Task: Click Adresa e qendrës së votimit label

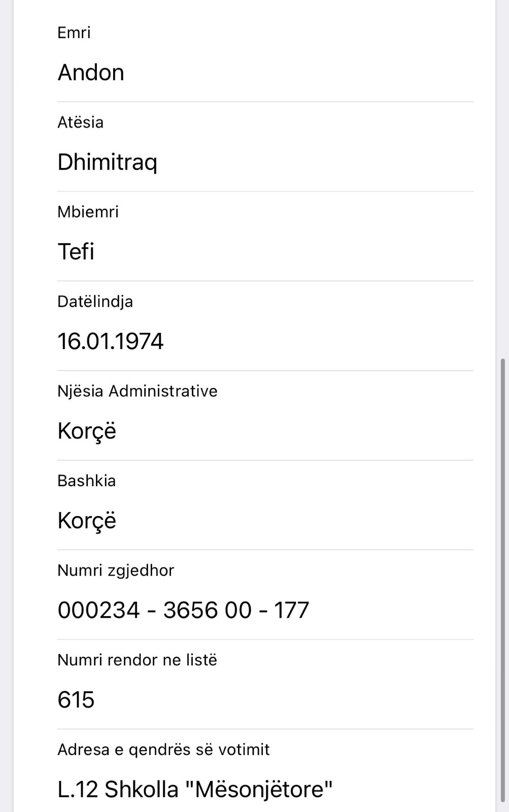Action: point(163,750)
